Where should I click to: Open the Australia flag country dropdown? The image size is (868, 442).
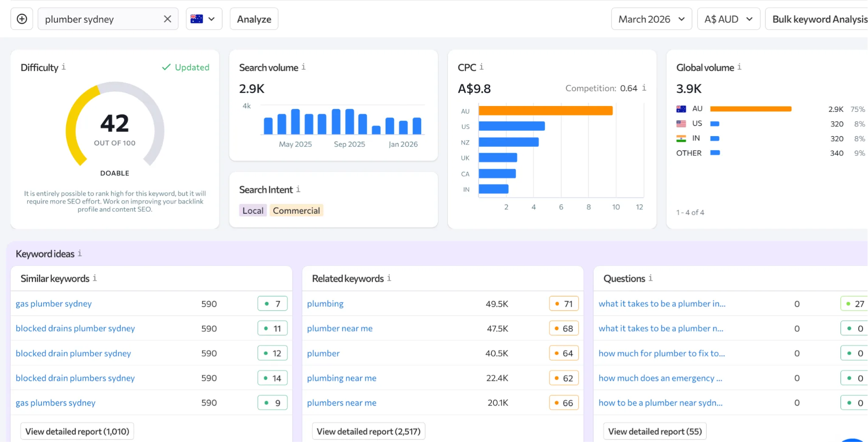pos(204,19)
